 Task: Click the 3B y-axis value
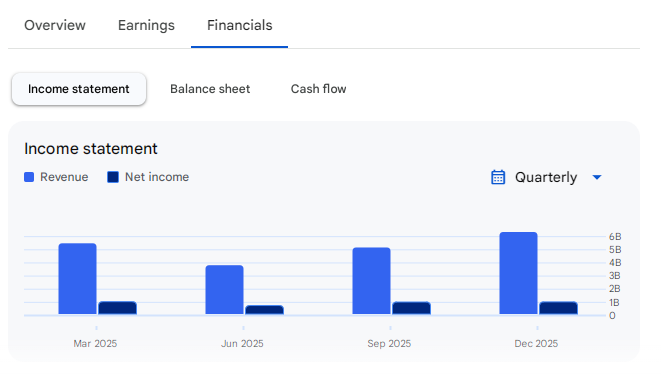(615, 276)
